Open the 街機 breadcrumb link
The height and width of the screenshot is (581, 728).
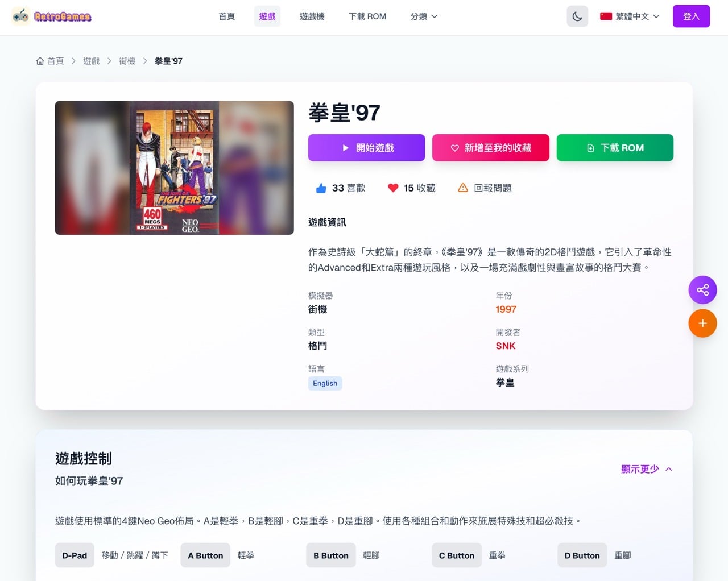pos(127,61)
